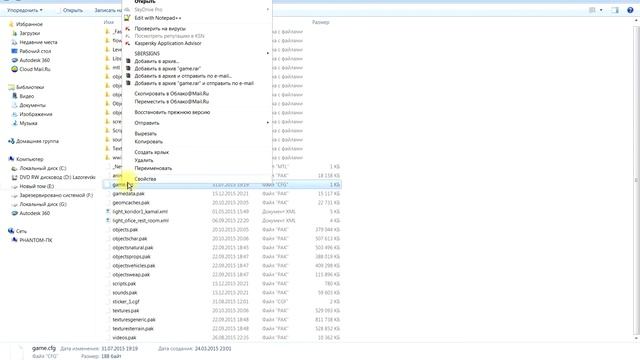Choose Kaspersky Application Advisor
640x360 pixels.
tap(168, 43)
